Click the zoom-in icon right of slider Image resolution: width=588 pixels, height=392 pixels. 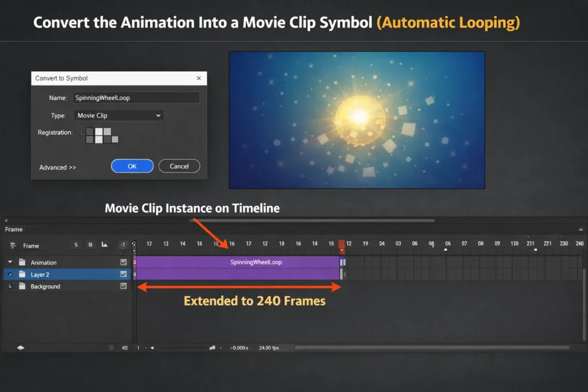pos(212,348)
